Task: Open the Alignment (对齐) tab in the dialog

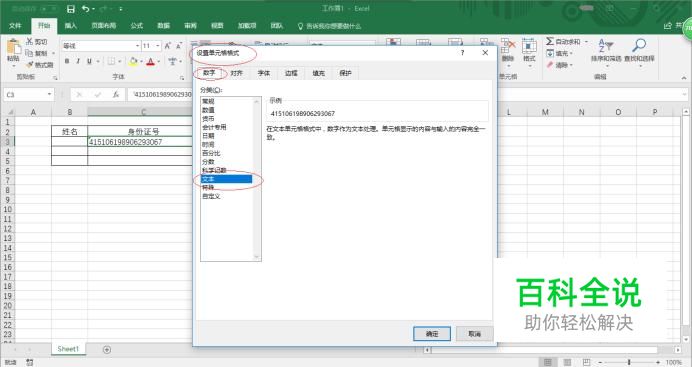Action: (x=237, y=73)
